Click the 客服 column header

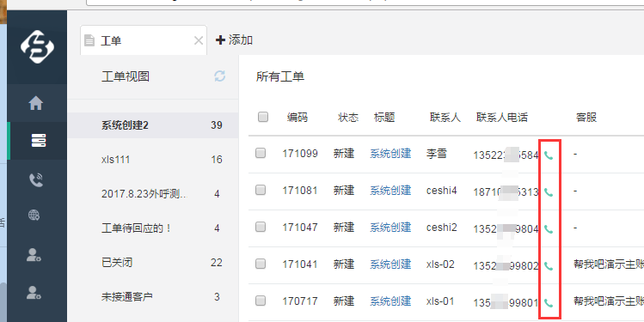(x=586, y=118)
